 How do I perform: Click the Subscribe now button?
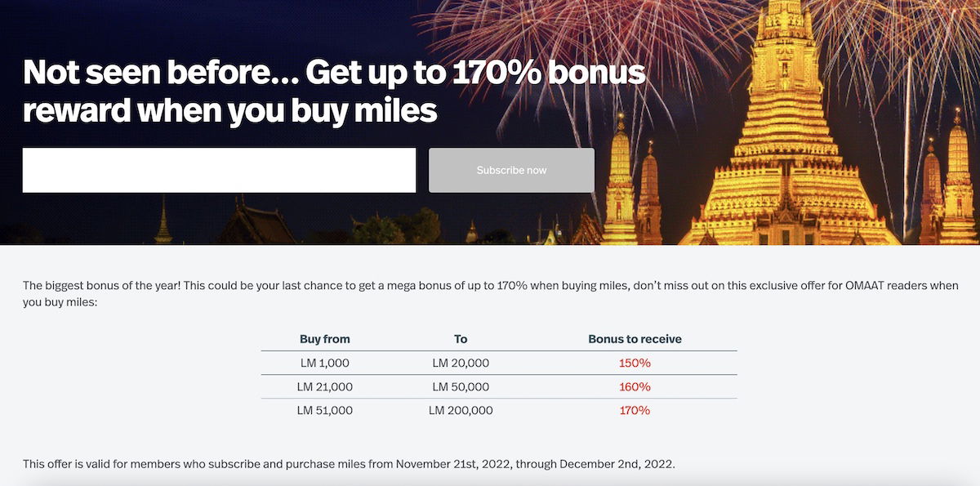511,170
